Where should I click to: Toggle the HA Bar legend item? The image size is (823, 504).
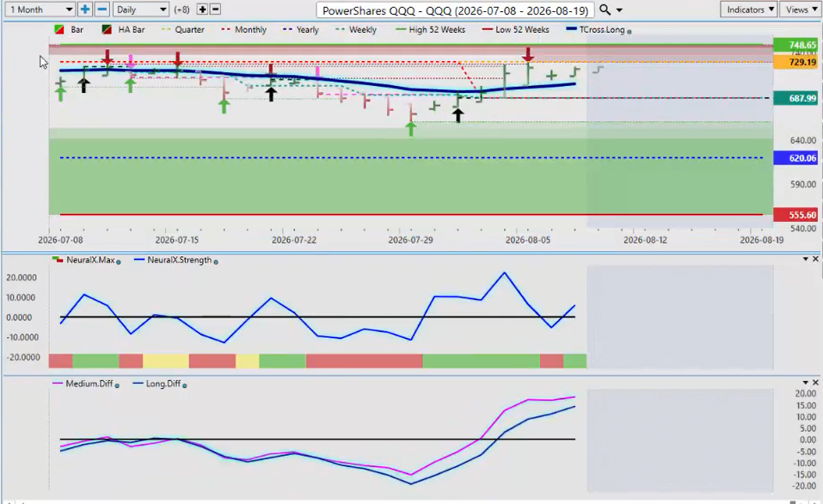(126, 29)
